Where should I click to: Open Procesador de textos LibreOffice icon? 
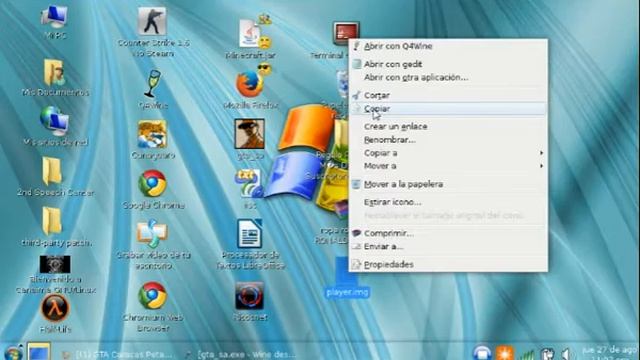(x=250, y=233)
